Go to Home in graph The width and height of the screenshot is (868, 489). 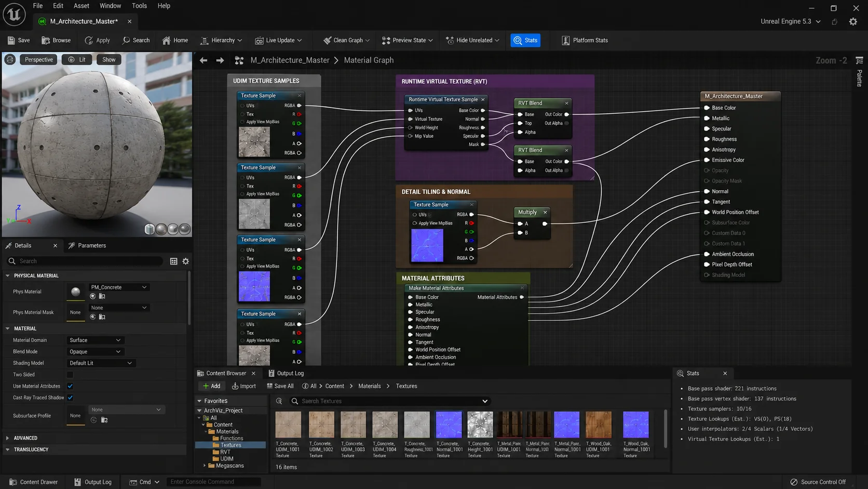[x=175, y=40]
